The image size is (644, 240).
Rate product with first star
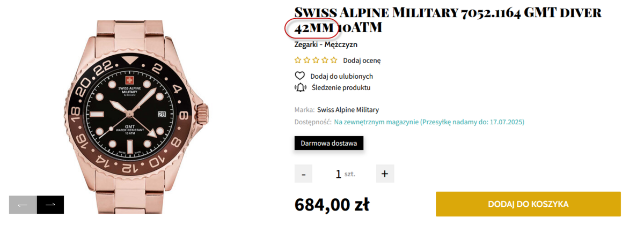[x=298, y=61]
